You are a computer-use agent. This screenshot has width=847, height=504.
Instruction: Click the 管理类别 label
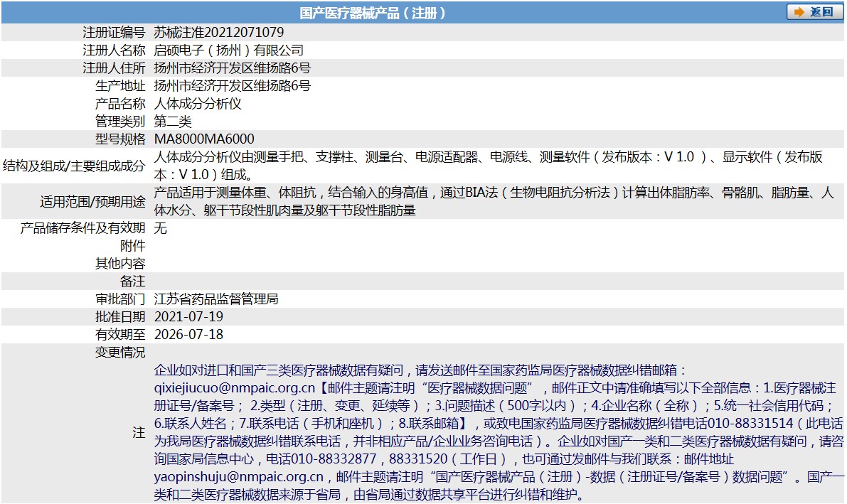click(120, 122)
